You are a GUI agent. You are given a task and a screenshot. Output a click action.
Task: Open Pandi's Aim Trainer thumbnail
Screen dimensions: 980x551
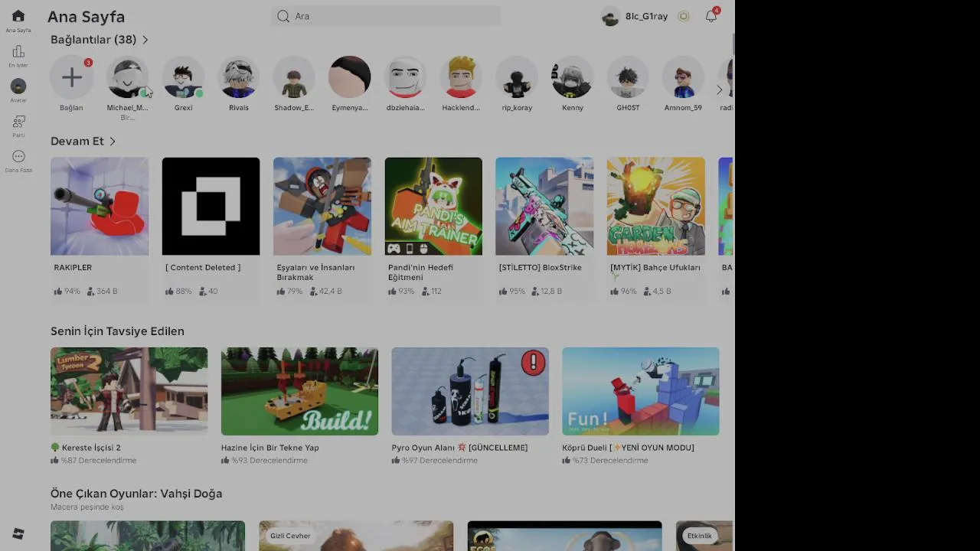click(433, 206)
